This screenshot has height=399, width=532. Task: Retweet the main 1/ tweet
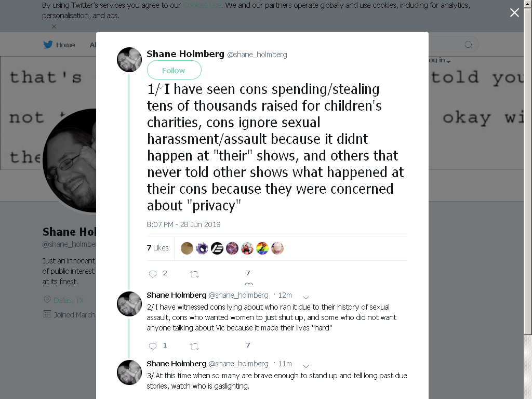click(x=194, y=274)
